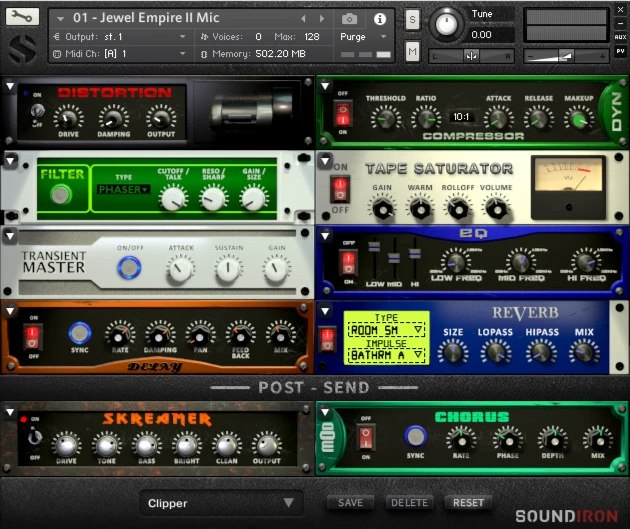Toggle the Chorus power rocker switch

tap(366, 437)
